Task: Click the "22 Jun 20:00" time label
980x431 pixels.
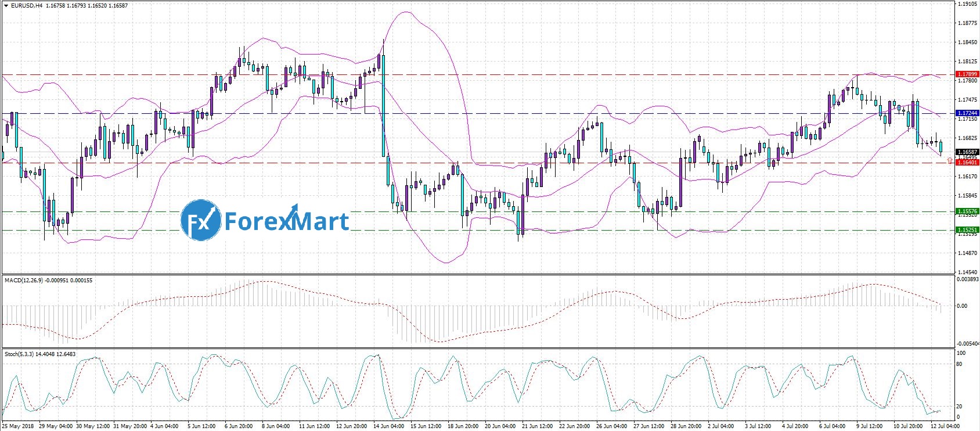Action: click(574, 426)
